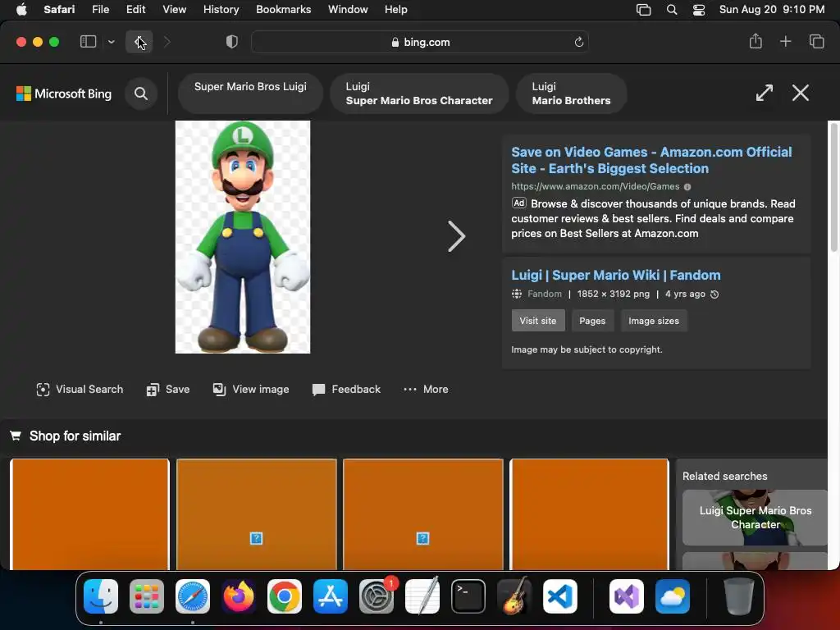
Task: Open Visual Studio Code from the Dock
Action: [x=560, y=596]
